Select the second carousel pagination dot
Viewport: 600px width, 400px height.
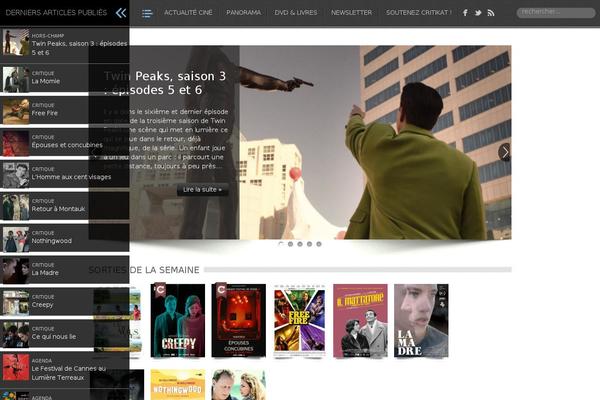290,244
